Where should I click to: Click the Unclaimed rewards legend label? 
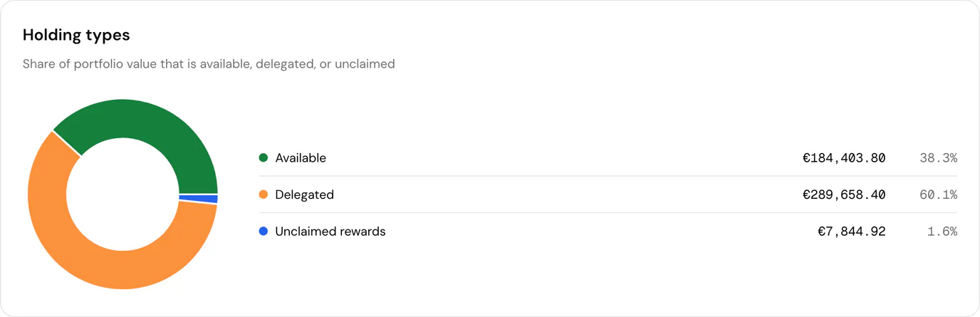point(330,232)
